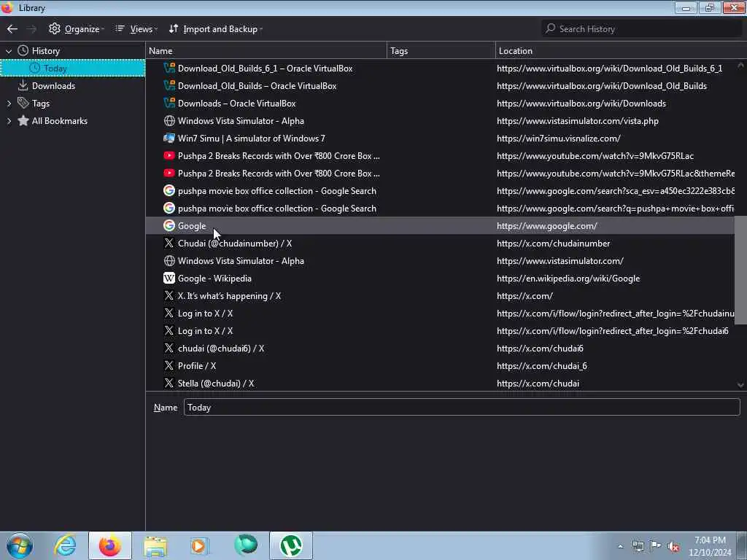Open the Windows Start menu
The image size is (747, 560).
coord(20,545)
